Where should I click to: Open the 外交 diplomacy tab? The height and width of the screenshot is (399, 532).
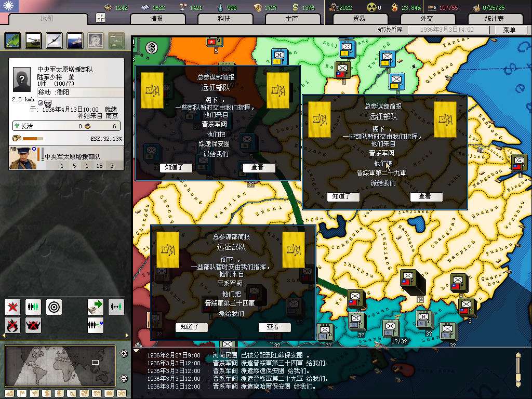click(x=427, y=19)
